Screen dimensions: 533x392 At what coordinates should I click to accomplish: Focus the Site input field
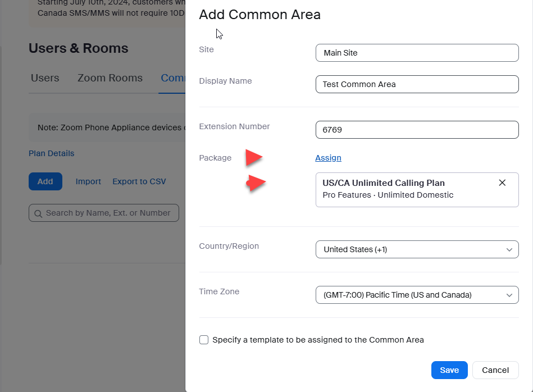click(x=417, y=53)
